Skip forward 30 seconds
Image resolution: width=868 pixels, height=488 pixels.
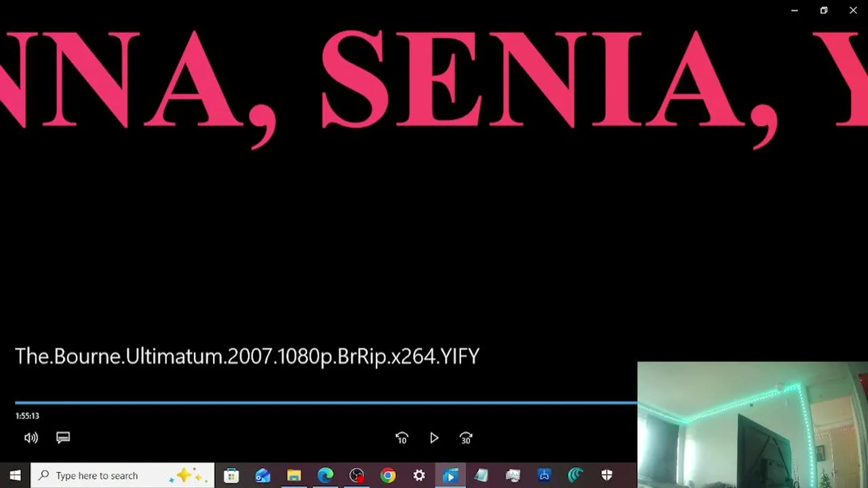click(x=466, y=439)
